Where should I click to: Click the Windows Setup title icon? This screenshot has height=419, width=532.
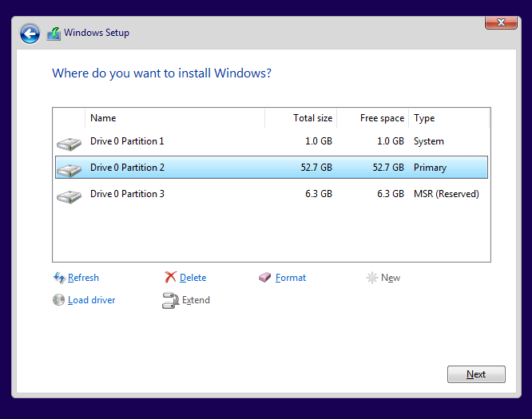click(x=54, y=34)
